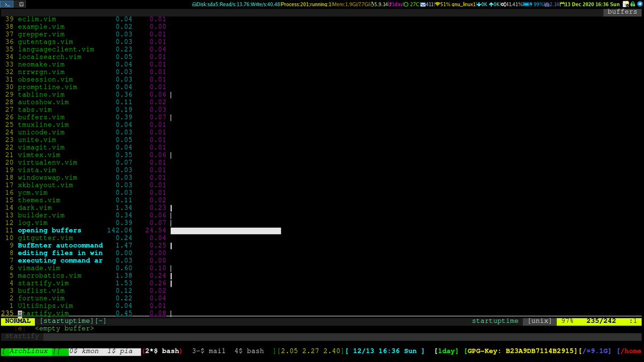The width and height of the screenshot is (644, 362).
Task: Click the 1day uptime indicator in top bar
Action: 396,4
